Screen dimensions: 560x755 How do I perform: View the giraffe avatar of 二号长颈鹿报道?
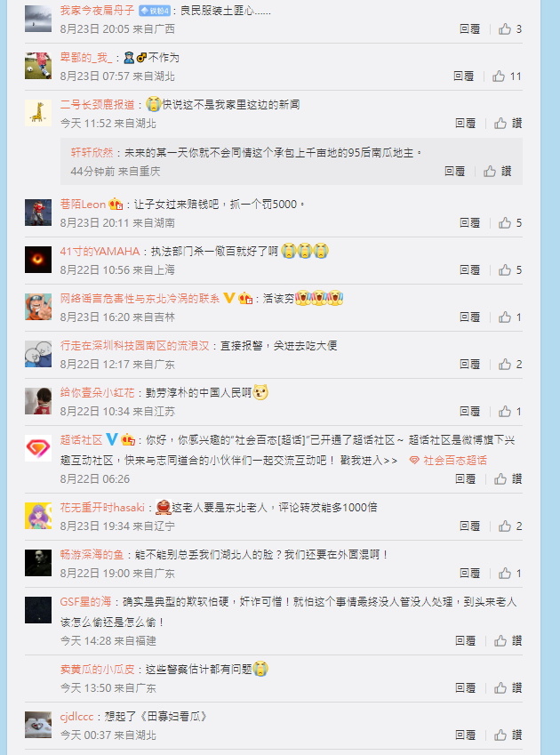pos(38,113)
